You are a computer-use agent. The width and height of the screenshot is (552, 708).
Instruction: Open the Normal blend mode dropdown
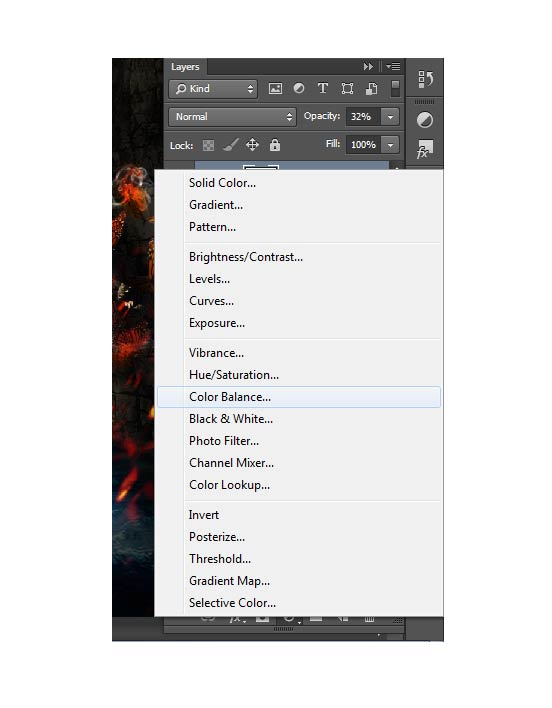tap(232, 117)
